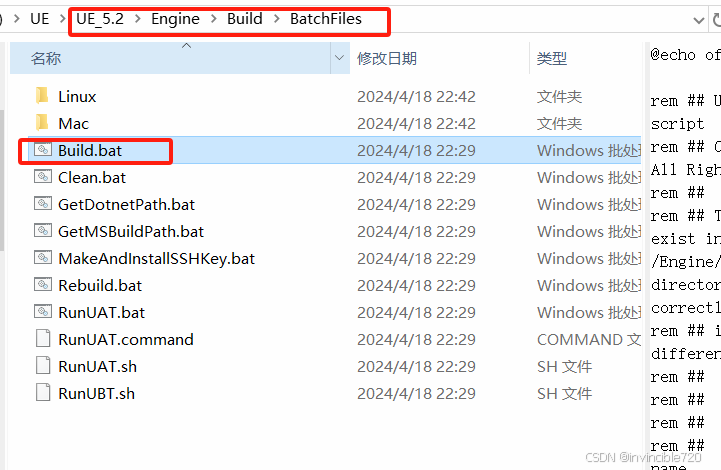Select Mac folder name
Screen dimensions: 721x470
74,124
